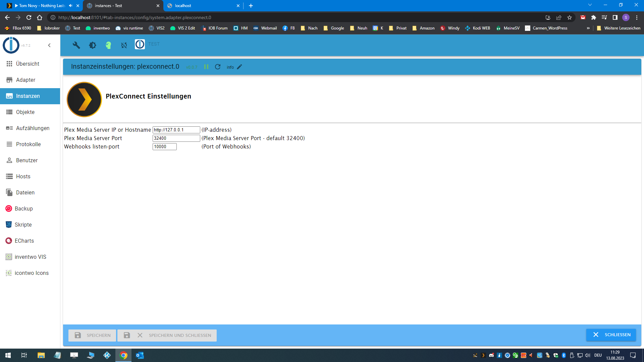This screenshot has height=362, width=644.
Task: Open Adapter in the sidebar
Action: click(x=30, y=80)
